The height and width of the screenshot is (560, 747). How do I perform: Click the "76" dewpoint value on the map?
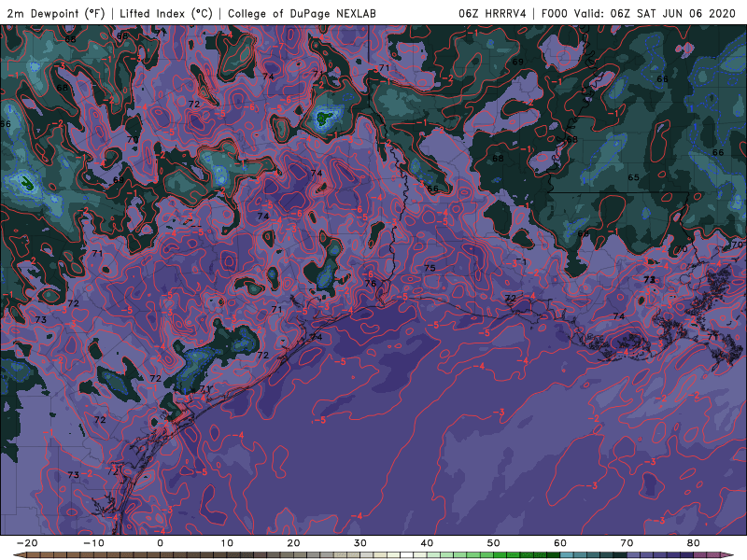[370, 284]
